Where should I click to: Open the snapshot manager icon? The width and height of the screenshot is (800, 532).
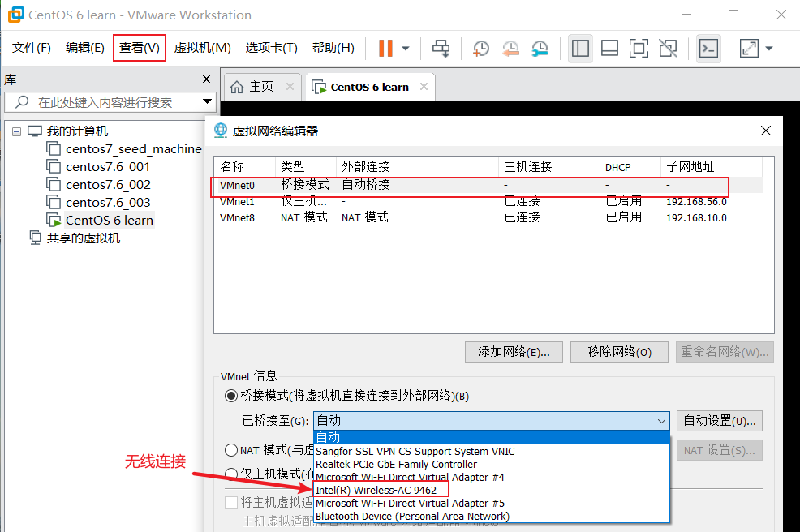click(540, 49)
